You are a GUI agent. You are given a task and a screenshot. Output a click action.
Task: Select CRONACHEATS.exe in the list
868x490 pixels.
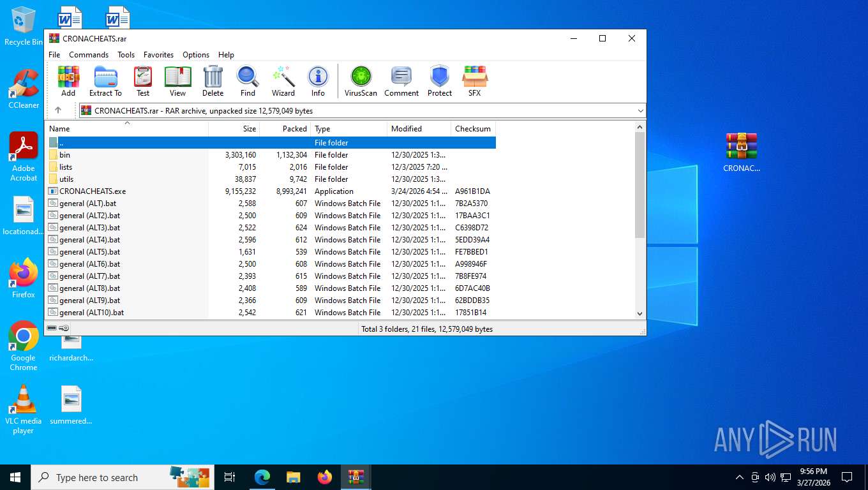coord(270,191)
